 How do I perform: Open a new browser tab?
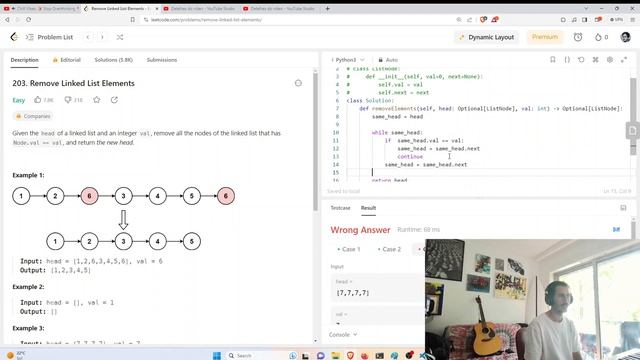(327, 8)
